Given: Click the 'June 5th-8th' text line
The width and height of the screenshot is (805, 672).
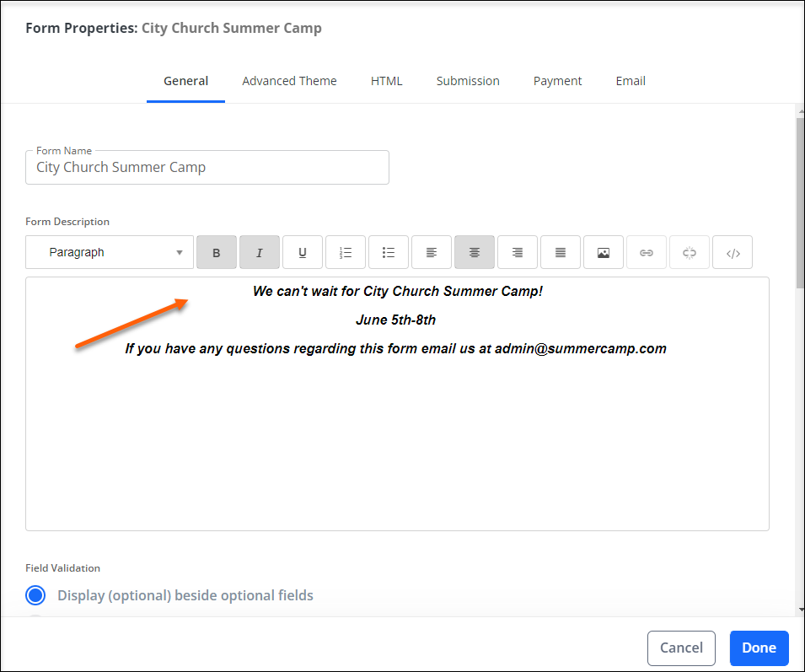Looking at the screenshot, I should pyautogui.click(x=396, y=320).
